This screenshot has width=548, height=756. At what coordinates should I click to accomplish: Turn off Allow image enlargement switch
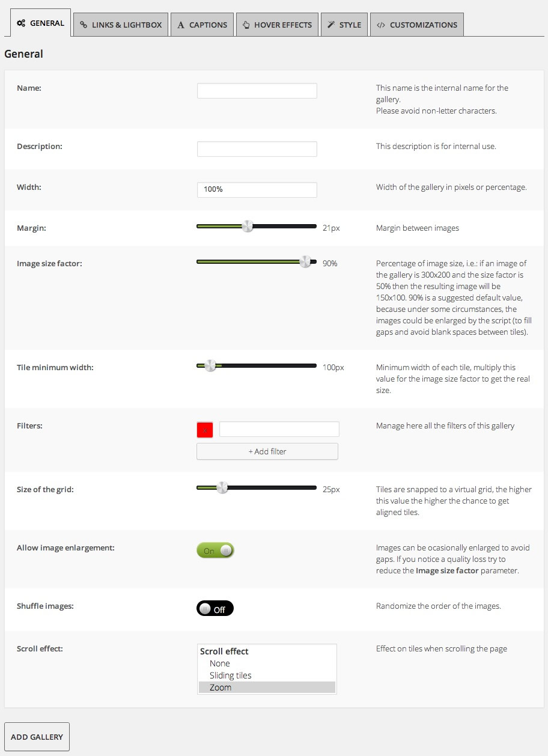pyautogui.click(x=215, y=550)
